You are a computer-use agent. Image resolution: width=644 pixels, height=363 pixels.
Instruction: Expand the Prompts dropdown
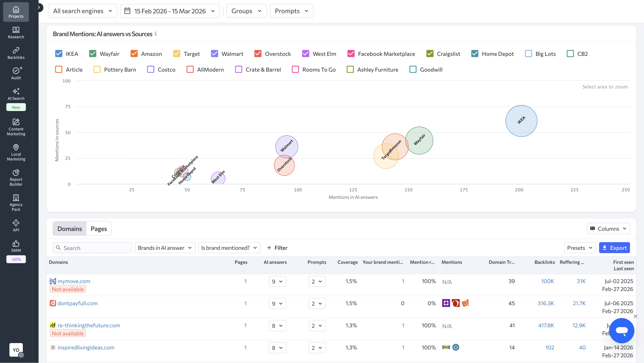[291, 11]
